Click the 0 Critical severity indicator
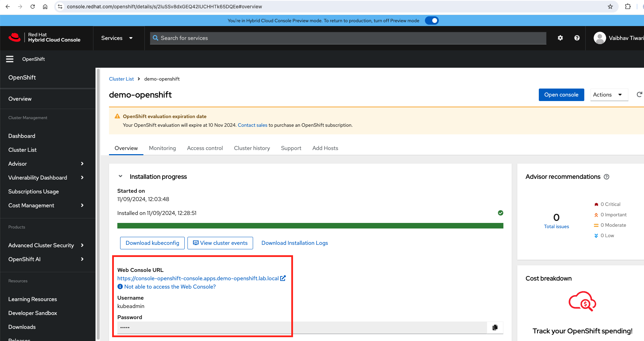Viewport: 644px width, 341px height. pos(607,204)
